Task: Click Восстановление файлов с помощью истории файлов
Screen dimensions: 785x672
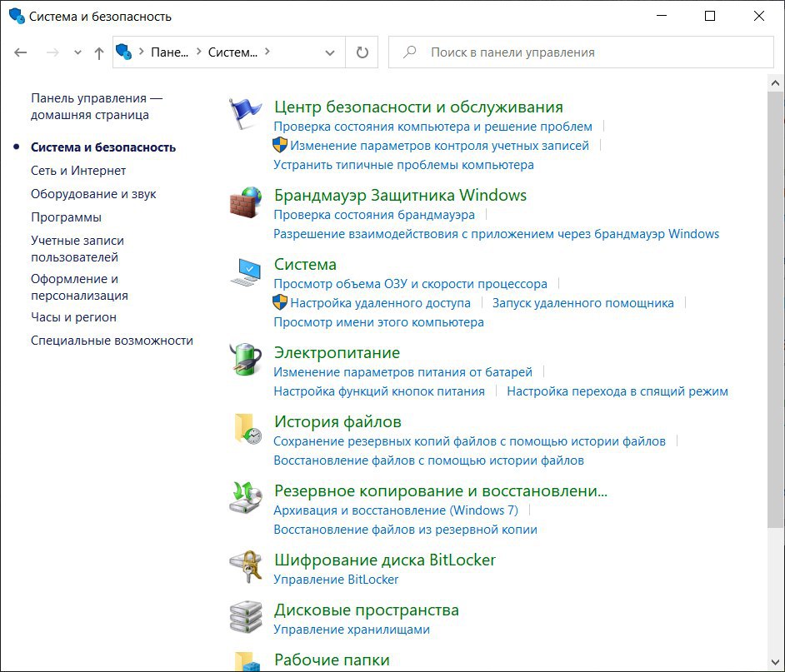Action: [x=428, y=460]
